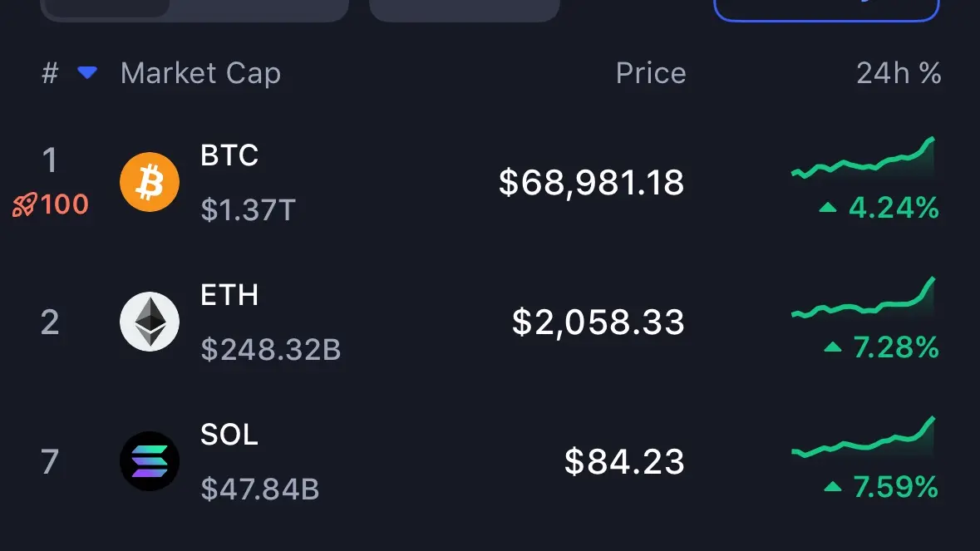Sort by the # rank column header
Screen dimensions: 980x551
pyautogui.click(x=50, y=73)
